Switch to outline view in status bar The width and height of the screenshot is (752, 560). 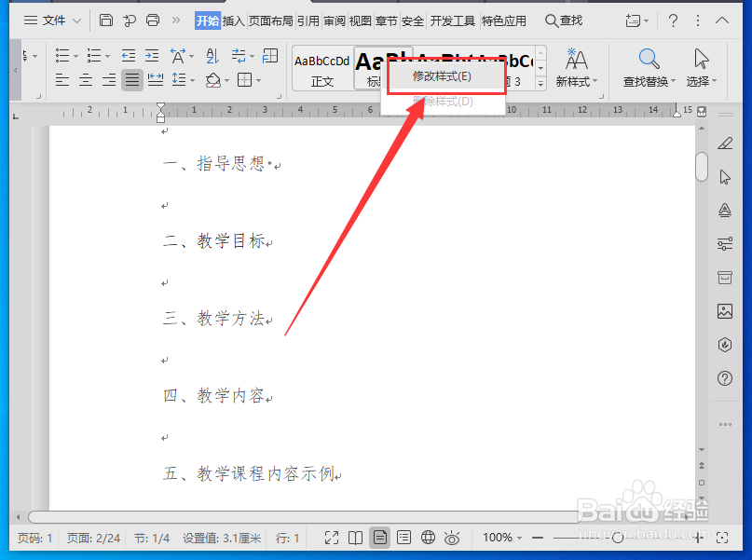[404, 538]
